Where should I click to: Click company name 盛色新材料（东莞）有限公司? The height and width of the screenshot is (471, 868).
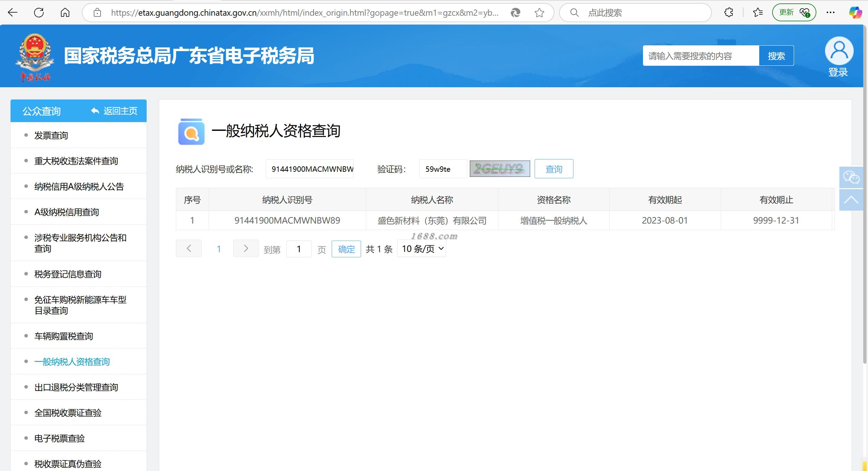click(432, 221)
